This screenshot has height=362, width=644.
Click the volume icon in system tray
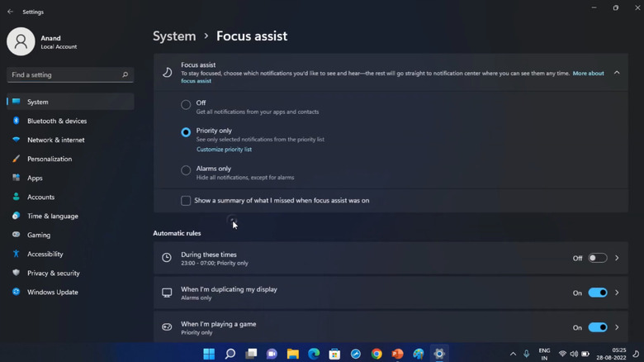point(574,354)
